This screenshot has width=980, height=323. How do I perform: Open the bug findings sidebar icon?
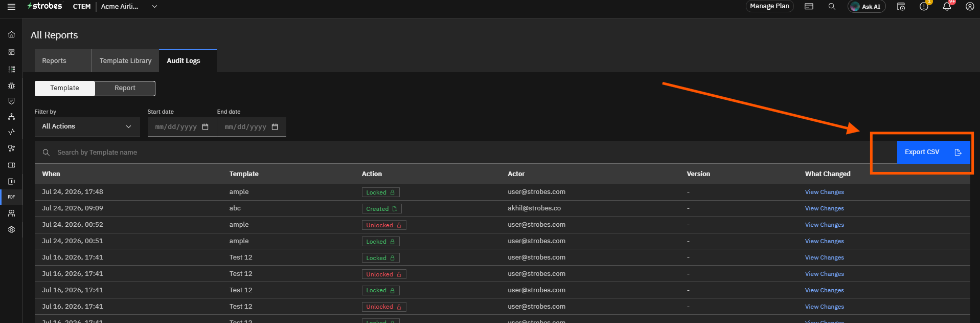pyautogui.click(x=11, y=85)
